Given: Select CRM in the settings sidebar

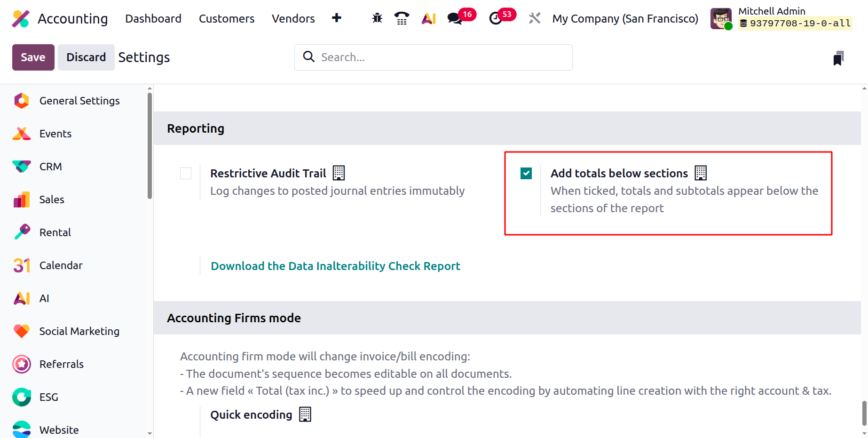Looking at the screenshot, I should coord(51,167).
